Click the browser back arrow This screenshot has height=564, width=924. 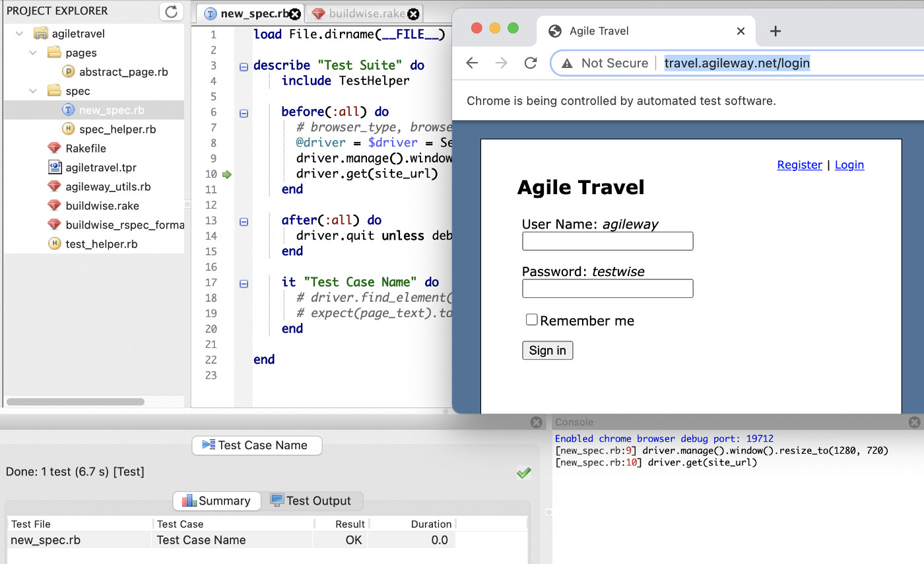point(472,63)
